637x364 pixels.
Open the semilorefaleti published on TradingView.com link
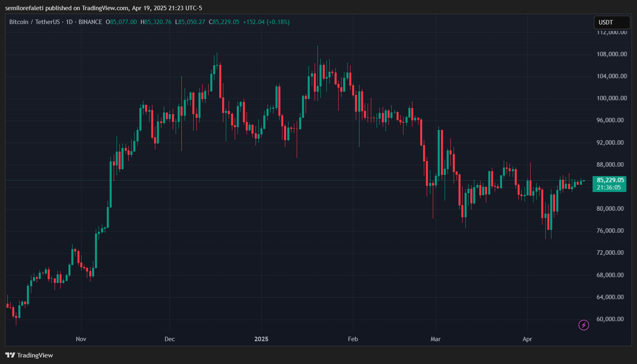[x=103, y=8]
